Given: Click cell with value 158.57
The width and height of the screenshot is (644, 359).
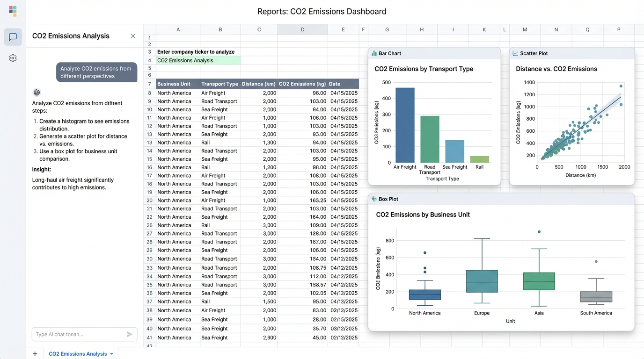Looking at the screenshot, I should pos(302,285).
